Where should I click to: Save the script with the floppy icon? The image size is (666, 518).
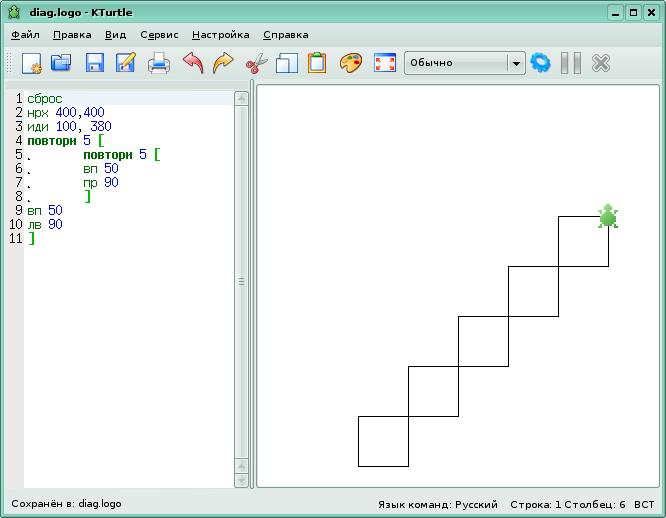click(95, 63)
